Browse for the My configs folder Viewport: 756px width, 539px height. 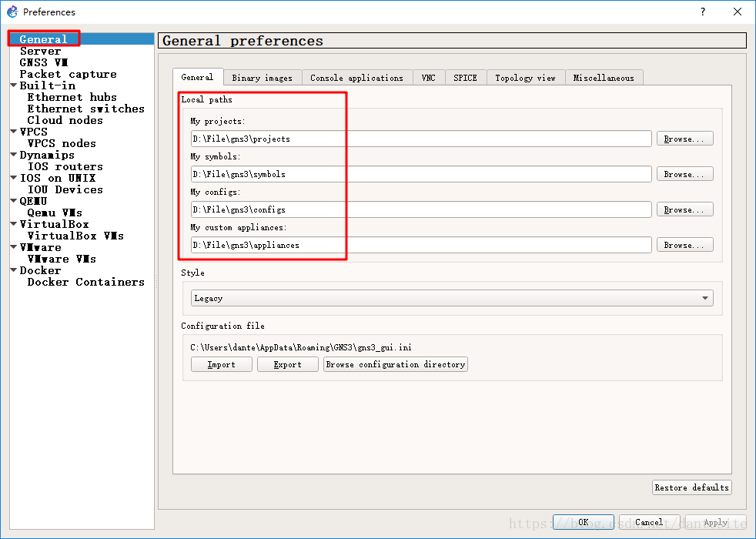(684, 209)
